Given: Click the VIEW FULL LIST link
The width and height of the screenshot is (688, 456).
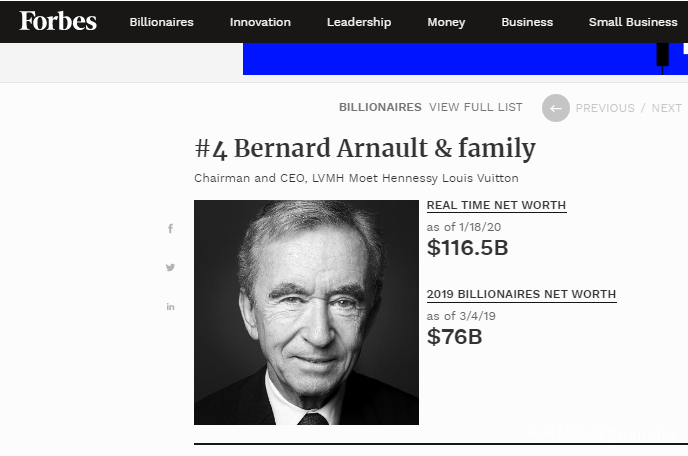Looking at the screenshot, I should (476, 107).
